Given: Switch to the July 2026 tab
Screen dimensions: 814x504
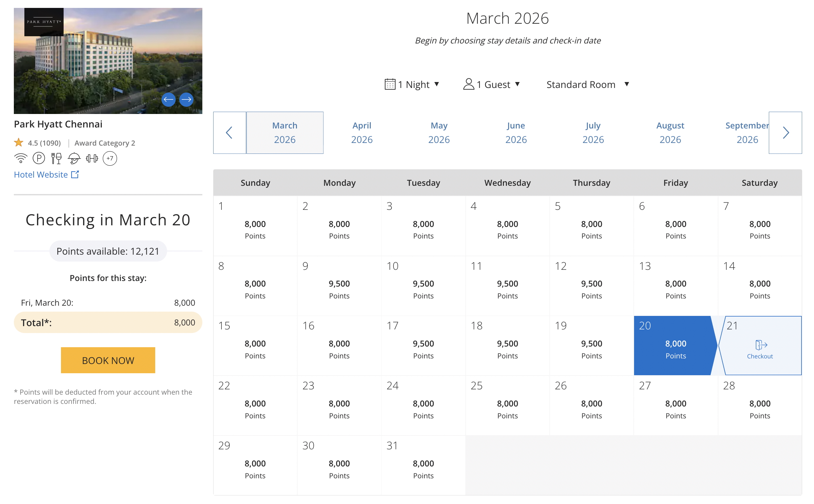Looking at the screenshot, I should [x=593, y=133].
